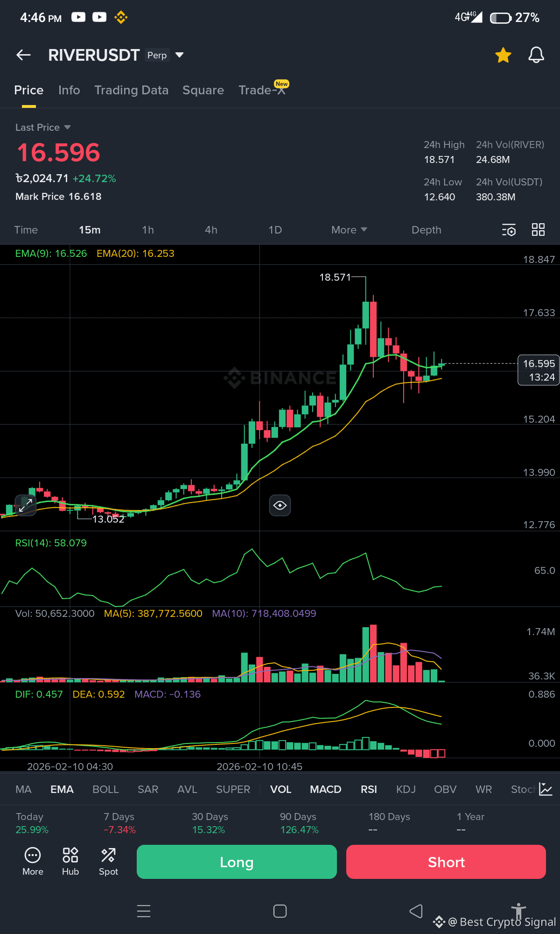Open the Trading Data tab
Viewport: 560px width, 934px height.
[132, 90]
